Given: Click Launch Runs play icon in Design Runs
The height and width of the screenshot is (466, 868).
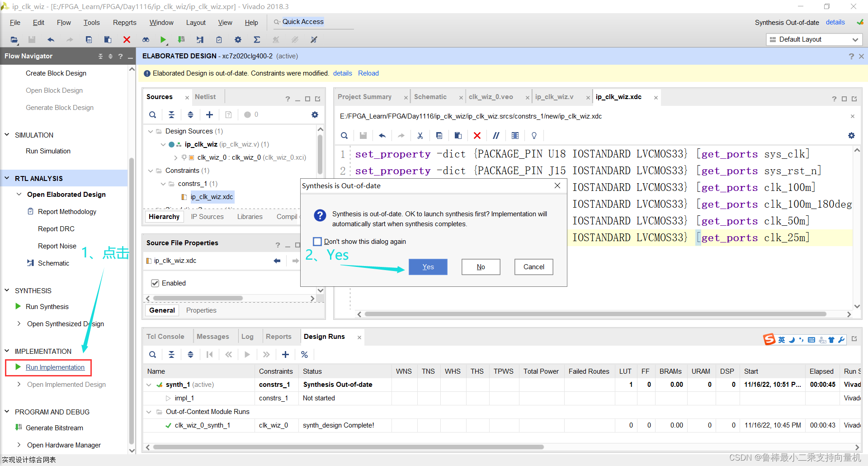Looking at the screenshot, I should pos(247,355).
